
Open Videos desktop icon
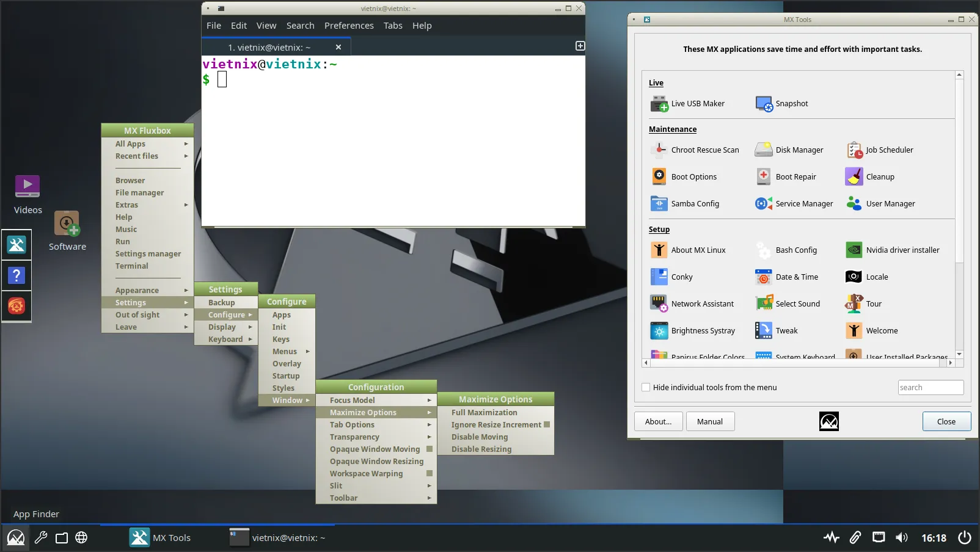tap(28, 195)
